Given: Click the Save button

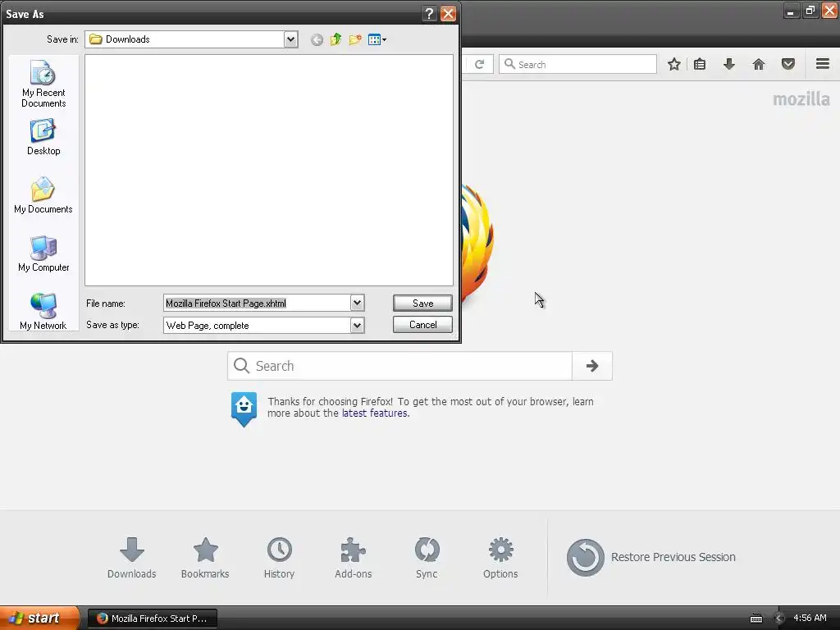Looking at the screenshot, I should click(422, 304).
